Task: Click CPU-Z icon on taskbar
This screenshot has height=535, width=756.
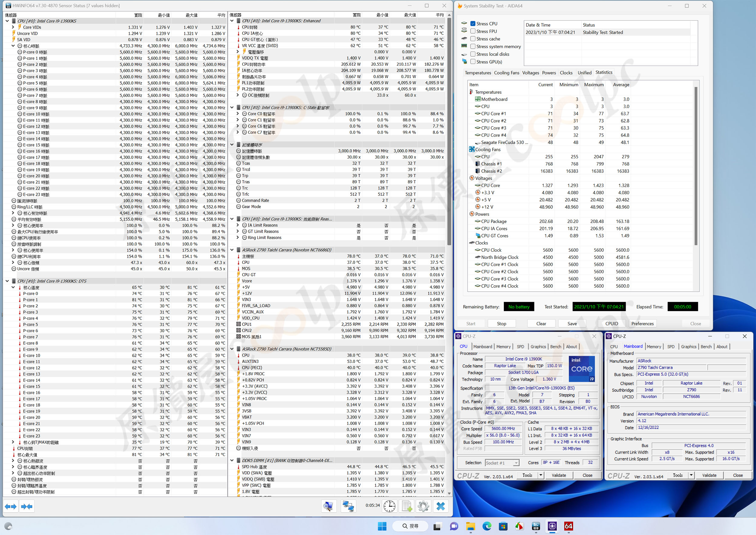Action: tap(552, 526)
